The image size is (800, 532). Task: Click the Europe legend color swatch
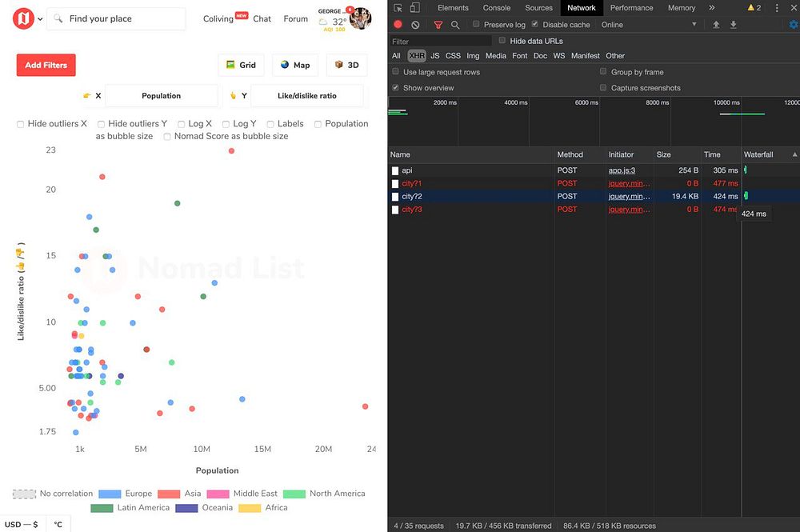[x=110, y=494]
